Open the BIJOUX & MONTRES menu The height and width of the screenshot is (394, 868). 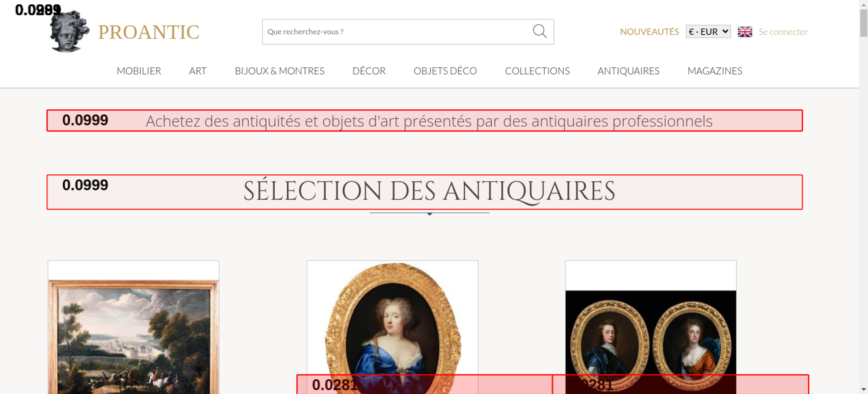(x=279, y=71)
